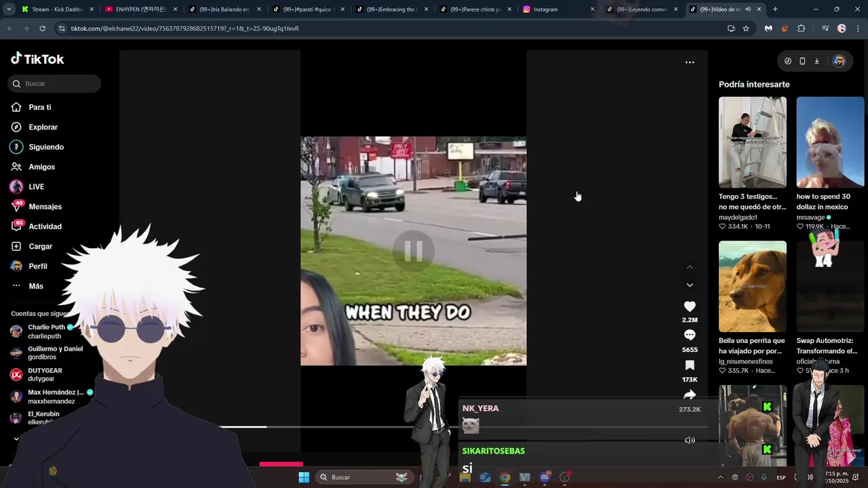The image size is (868, 488).
Task: Open the TikTok coins icon in top pill
Action: (788, 61)
